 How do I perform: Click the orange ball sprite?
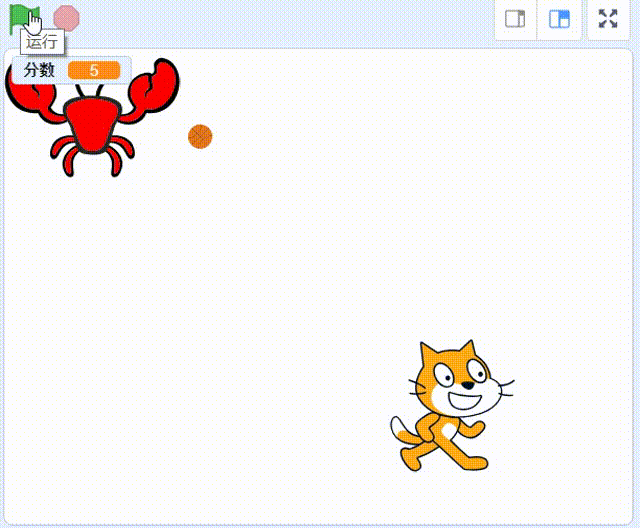tap(200, 137)
